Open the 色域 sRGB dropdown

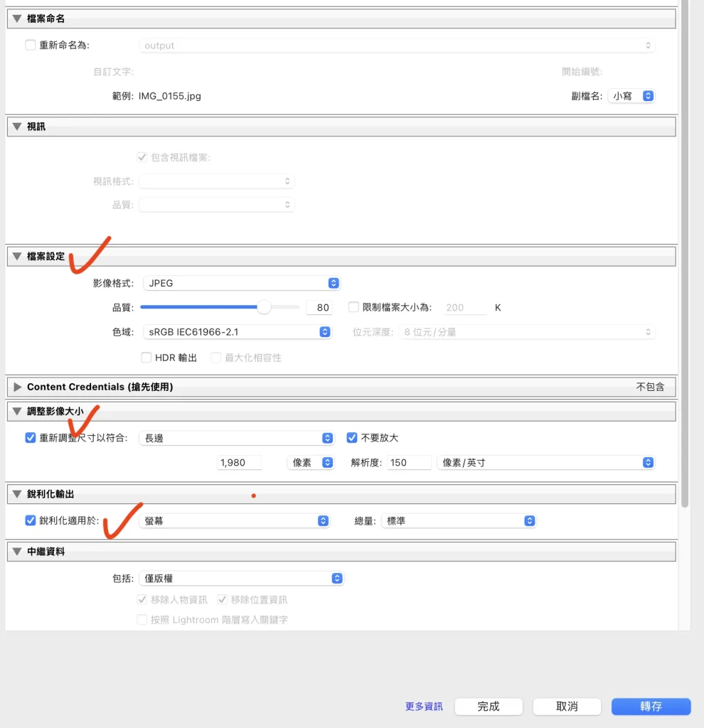[237, 332]
